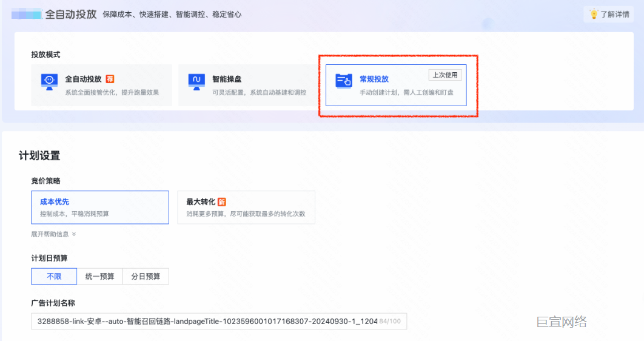Click the lightbulb icon beside 了解详情

[x=594, y=14]
